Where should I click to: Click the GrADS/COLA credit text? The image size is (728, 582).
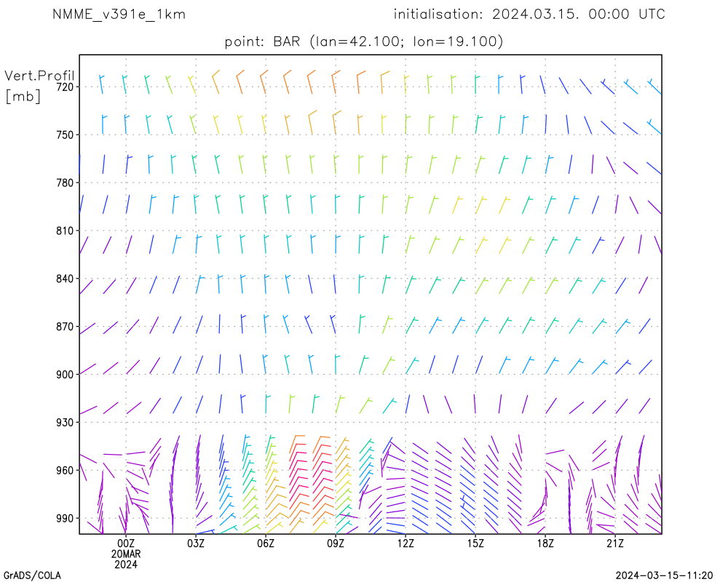click(x=31, y=575)
